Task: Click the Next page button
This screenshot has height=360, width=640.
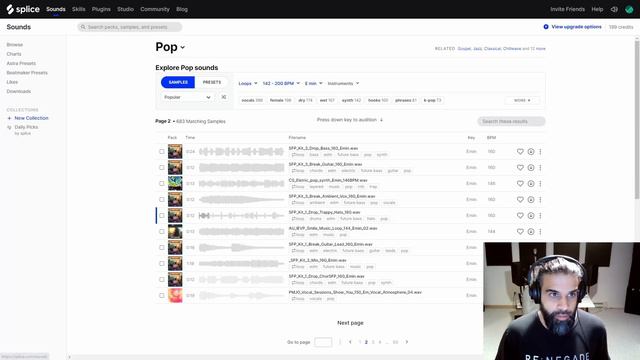Action: point(350,323)
